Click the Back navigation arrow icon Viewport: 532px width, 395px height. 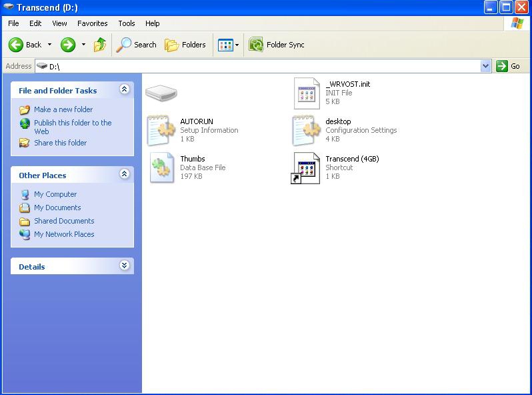pos(16,45)
